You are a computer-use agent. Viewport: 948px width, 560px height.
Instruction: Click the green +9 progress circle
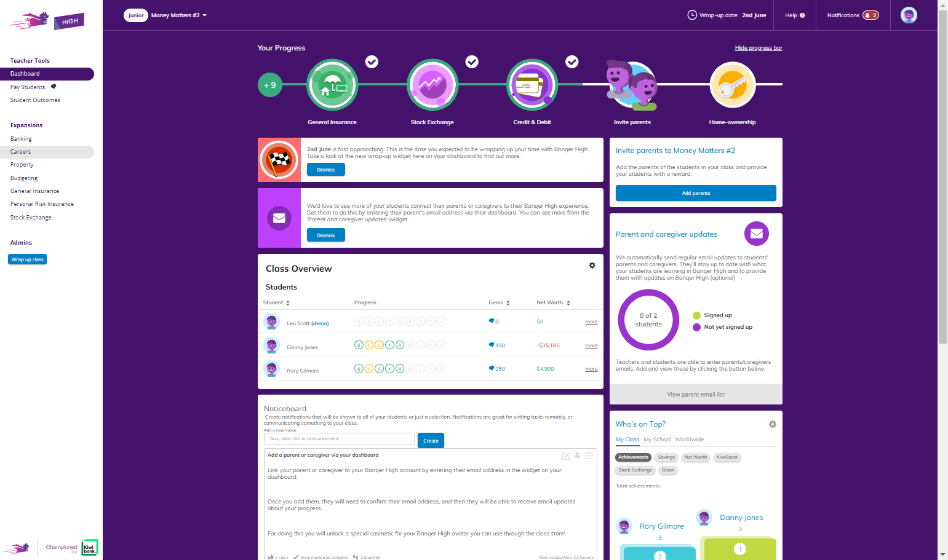(270, 85)
